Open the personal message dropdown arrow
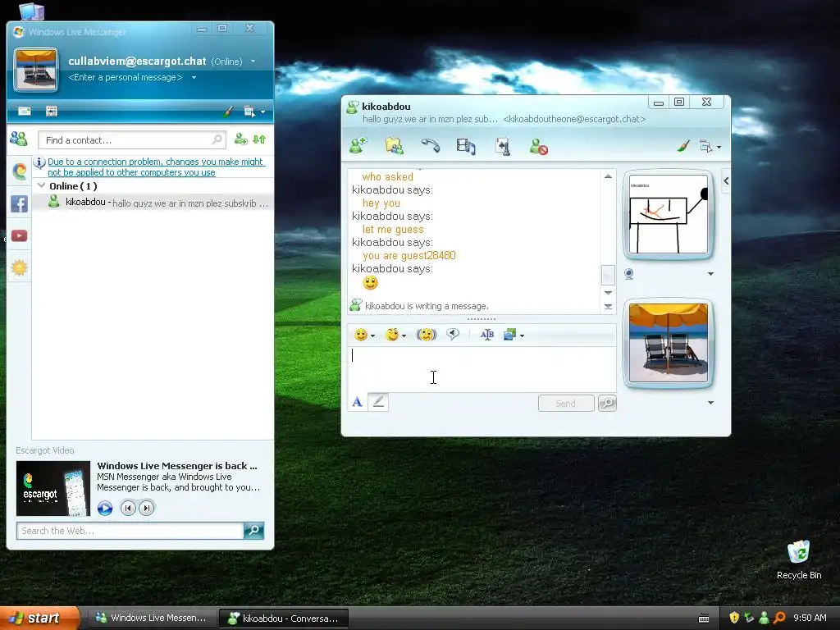The image size is (840, 630). [x=194, y=77]
